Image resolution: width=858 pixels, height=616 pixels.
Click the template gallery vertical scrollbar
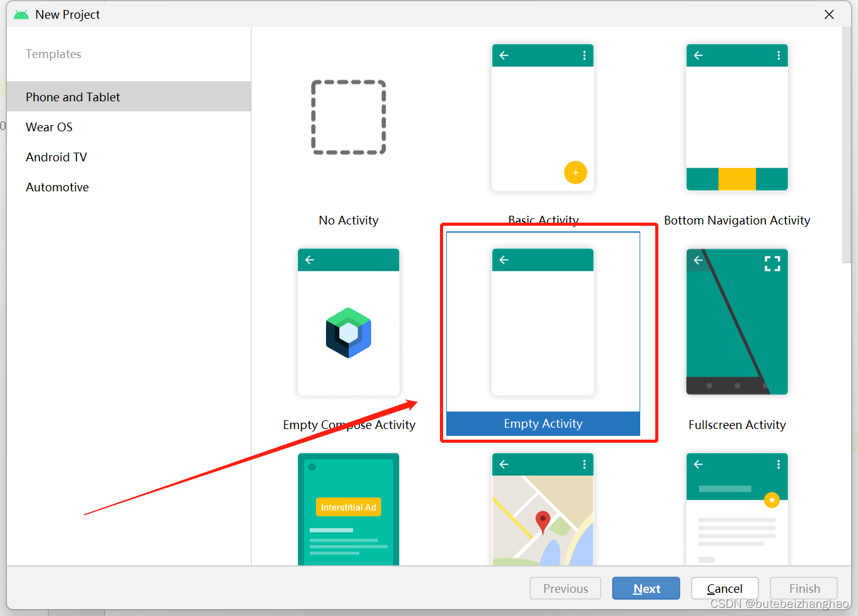pyautogui.click(x=847, y=145)
